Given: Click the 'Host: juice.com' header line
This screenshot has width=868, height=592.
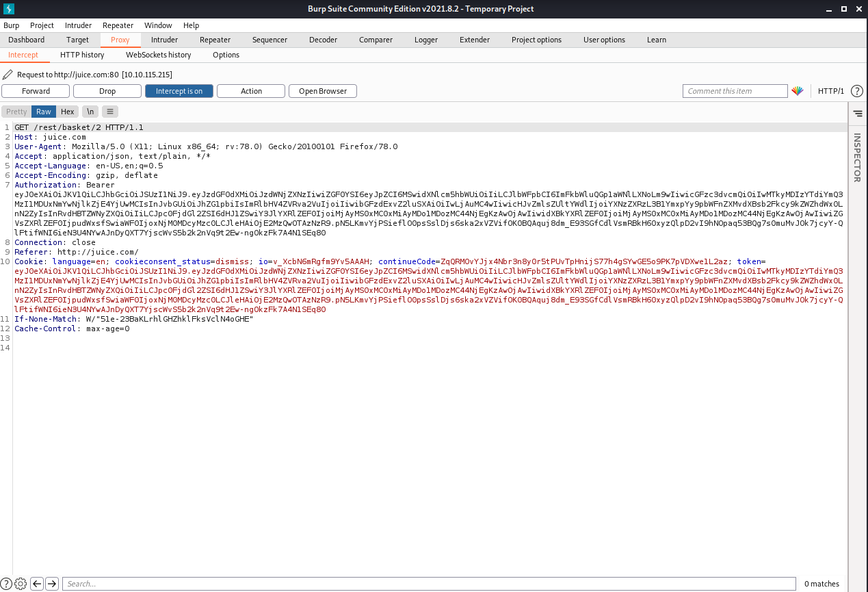Looking at the screenshot, I should (50, 137).
